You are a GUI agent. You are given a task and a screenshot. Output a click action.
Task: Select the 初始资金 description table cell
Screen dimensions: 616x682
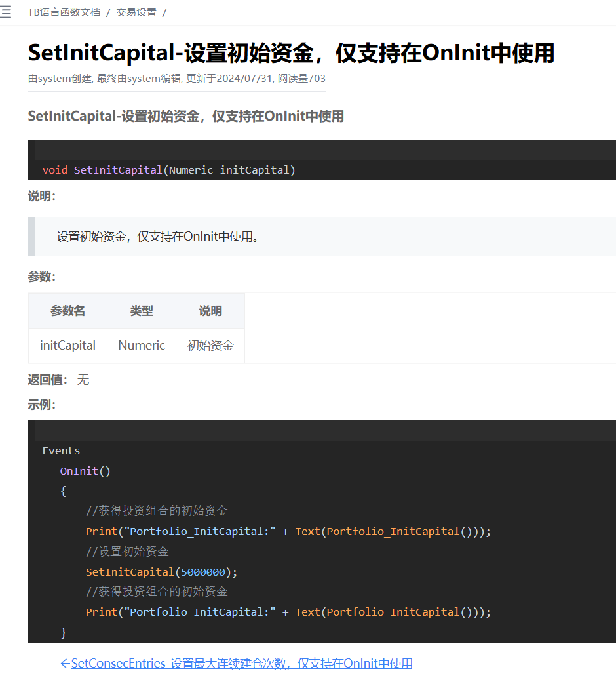(210, 346)
